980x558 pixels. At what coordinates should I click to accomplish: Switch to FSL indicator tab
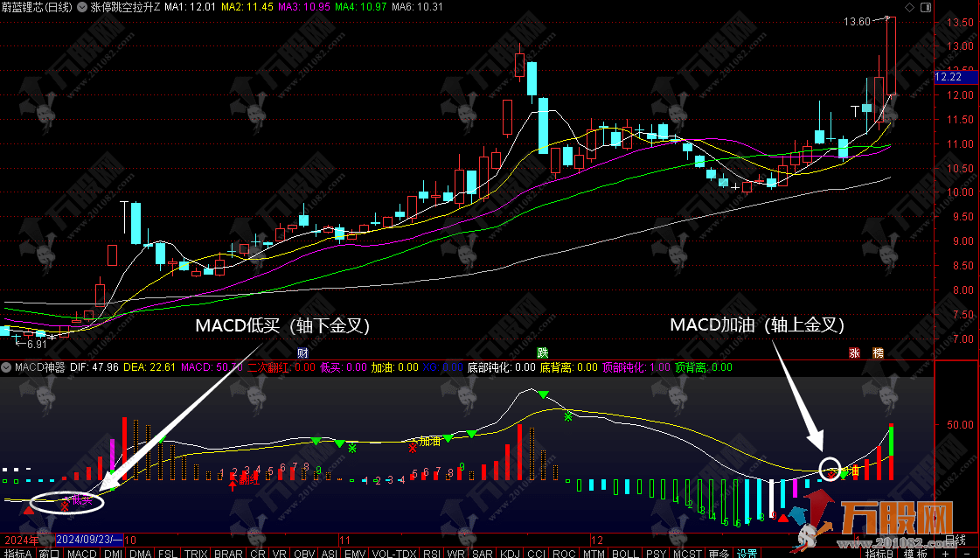point(168,553)
